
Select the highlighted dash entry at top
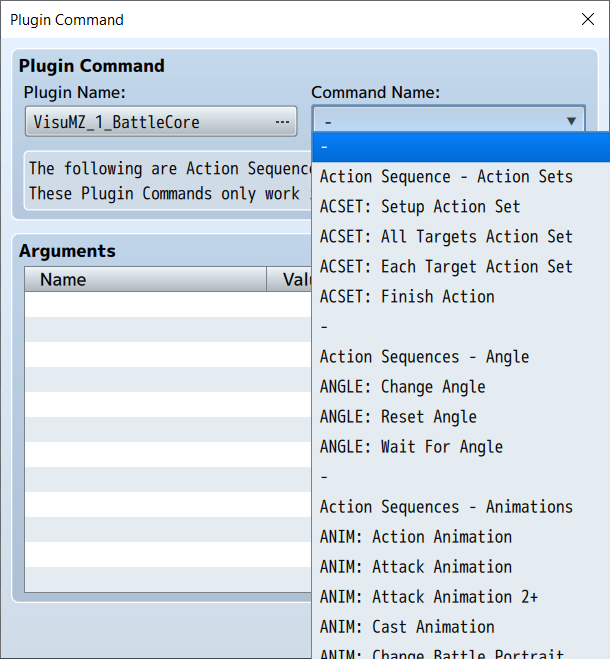tap(460, 147)
